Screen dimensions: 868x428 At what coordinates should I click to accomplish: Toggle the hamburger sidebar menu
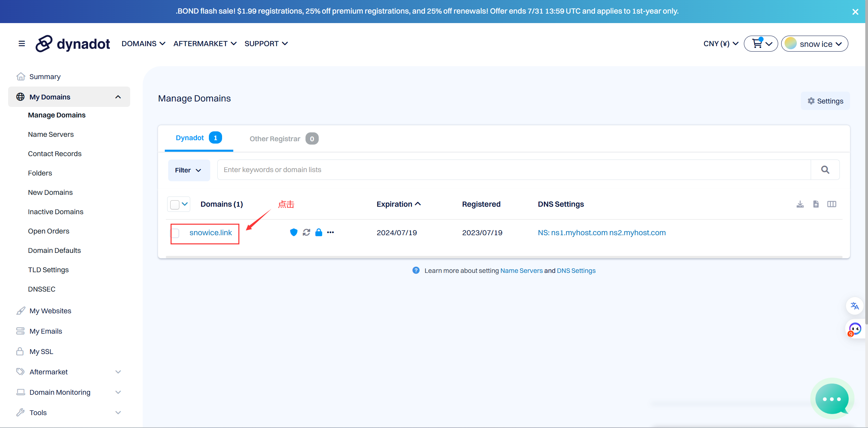22,43
